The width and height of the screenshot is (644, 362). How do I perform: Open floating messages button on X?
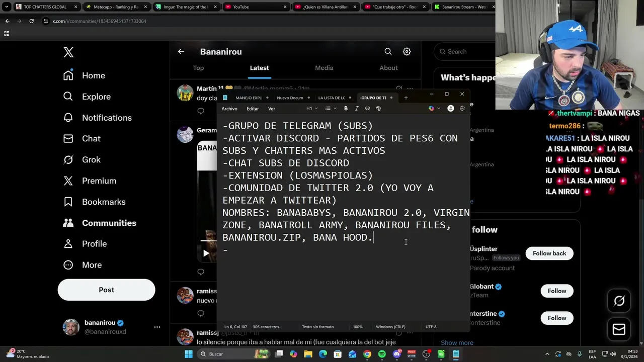[x=619, y=329]
